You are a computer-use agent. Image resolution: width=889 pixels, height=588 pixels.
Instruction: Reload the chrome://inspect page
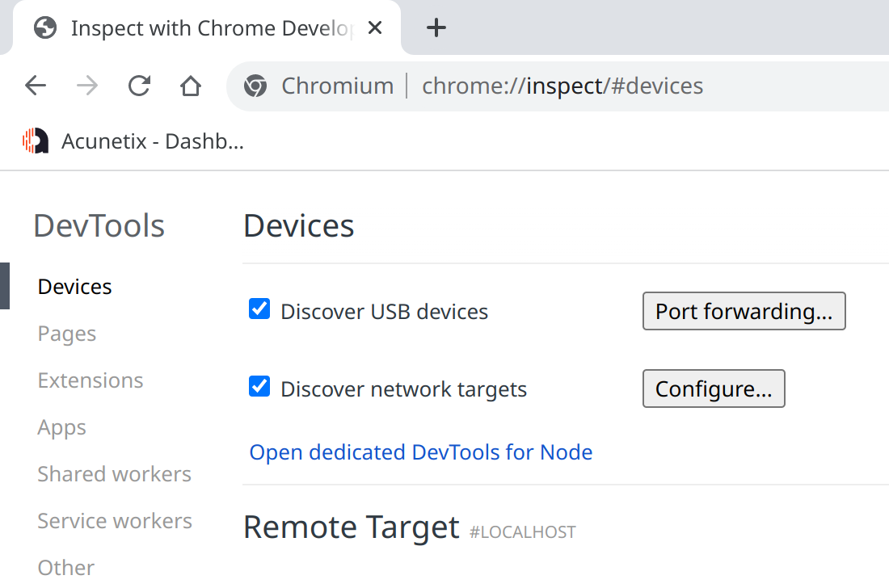click(139, 86)
